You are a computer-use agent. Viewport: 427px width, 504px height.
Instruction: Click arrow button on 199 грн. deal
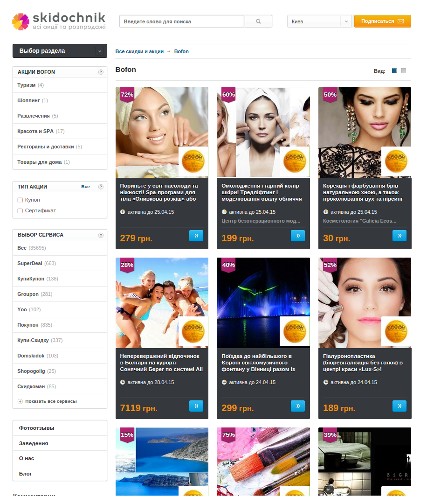[x=298, y=236]
